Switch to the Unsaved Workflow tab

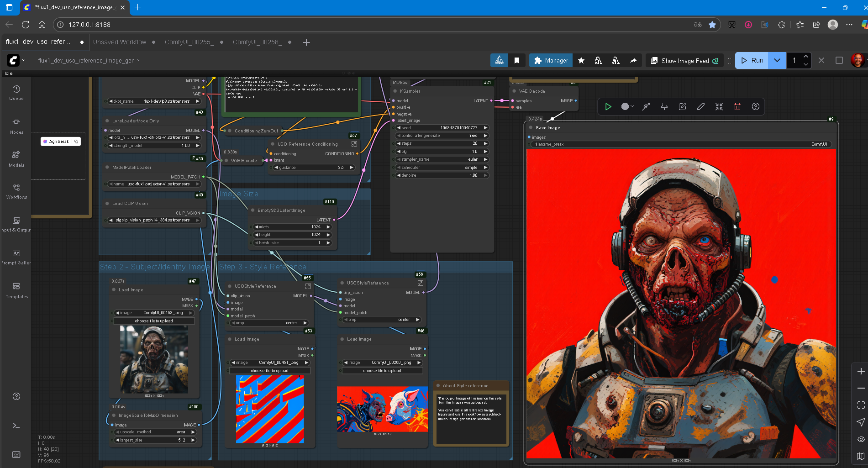(x=120, y=42)
